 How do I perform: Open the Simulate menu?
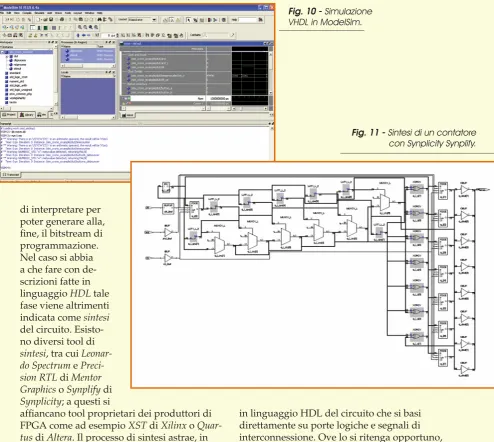39,13
